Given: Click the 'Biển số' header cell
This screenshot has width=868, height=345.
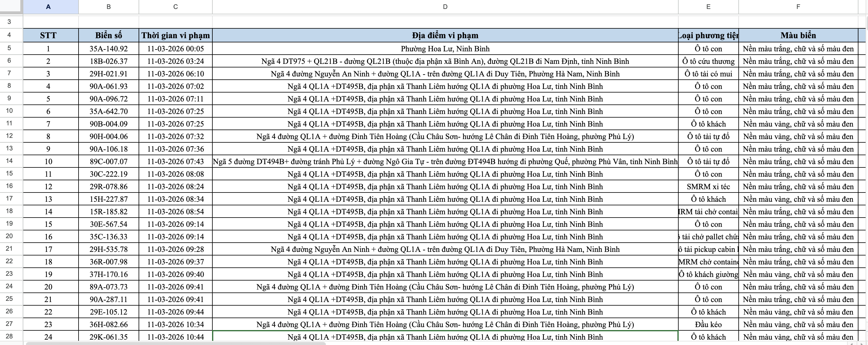Looking at the screenshot, I should coord(108,35).
